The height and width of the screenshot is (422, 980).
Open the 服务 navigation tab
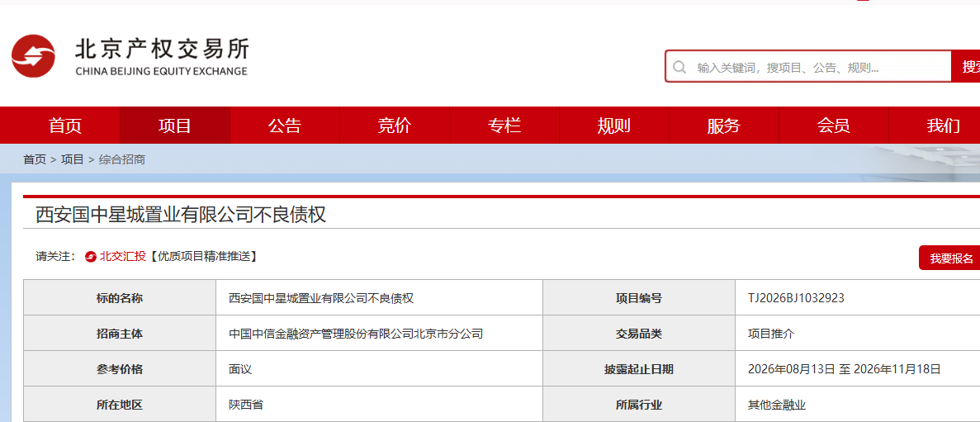[724, 126]
